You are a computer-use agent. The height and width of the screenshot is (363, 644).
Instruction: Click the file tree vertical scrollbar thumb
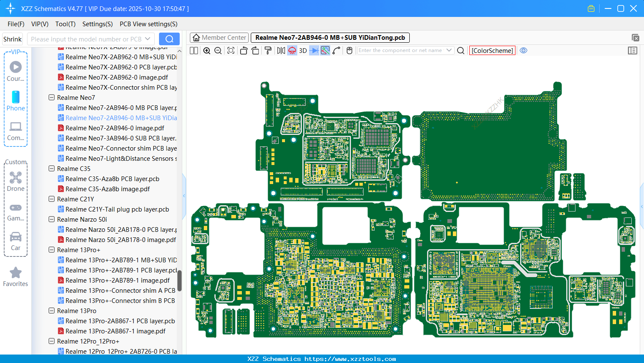point(179,281)
